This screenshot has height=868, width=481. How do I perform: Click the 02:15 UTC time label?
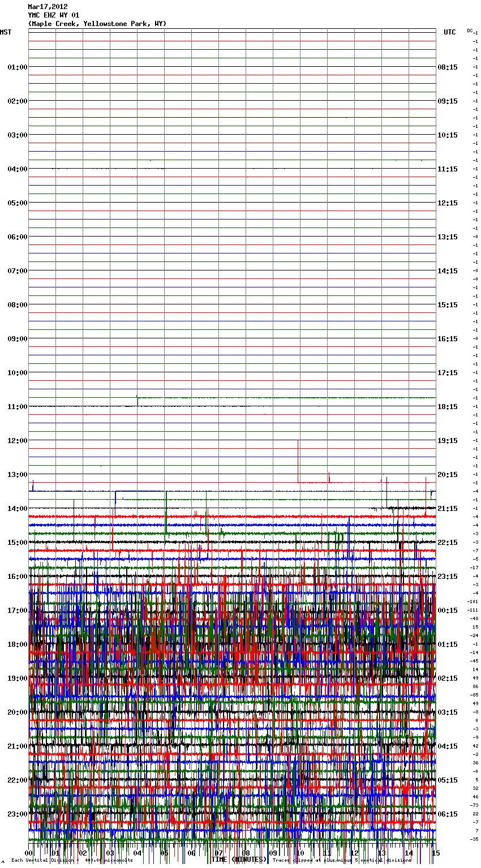click(448, 678)
